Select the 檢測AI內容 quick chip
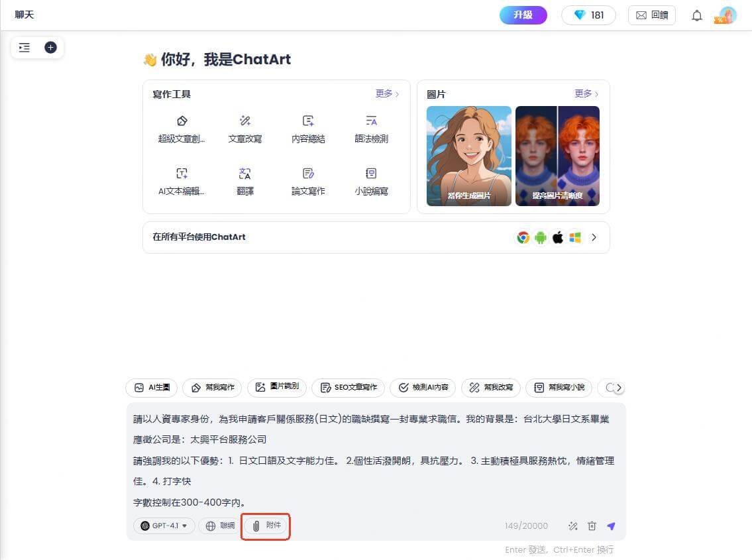The image size is (752, 560). pos(423,388)
